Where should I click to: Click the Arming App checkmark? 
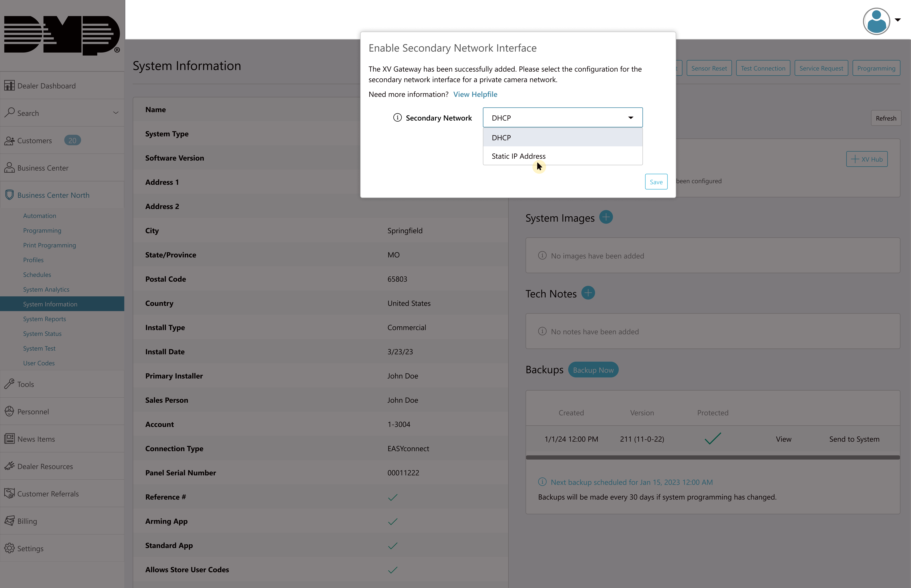click(393, 522)
